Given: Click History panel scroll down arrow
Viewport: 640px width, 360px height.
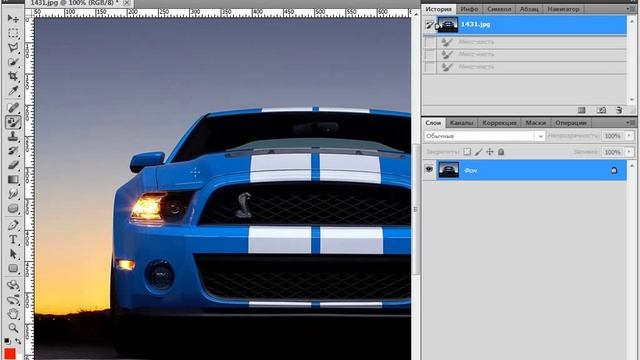Looking at the screenshot, I should [632, 100].
